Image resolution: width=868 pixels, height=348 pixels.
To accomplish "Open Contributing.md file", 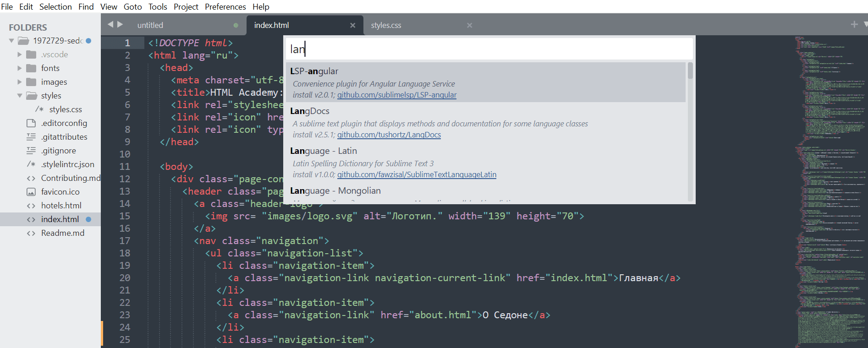I will [x=71, y=178].
